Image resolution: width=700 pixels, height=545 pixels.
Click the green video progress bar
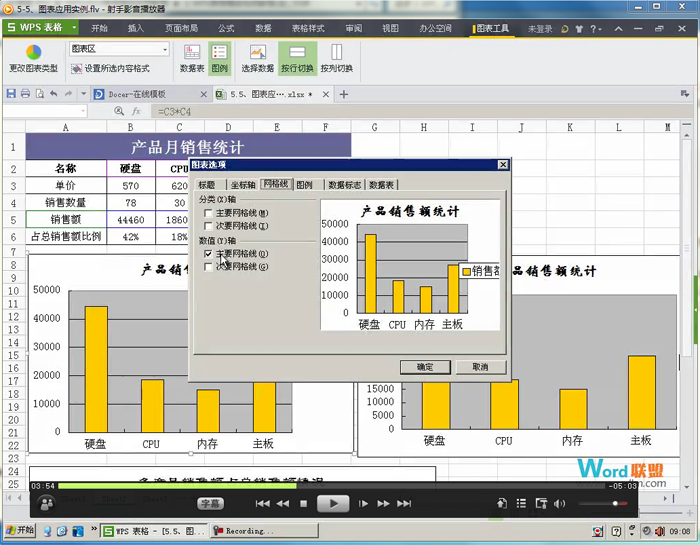pyautogui.click(x=177, y=486)
